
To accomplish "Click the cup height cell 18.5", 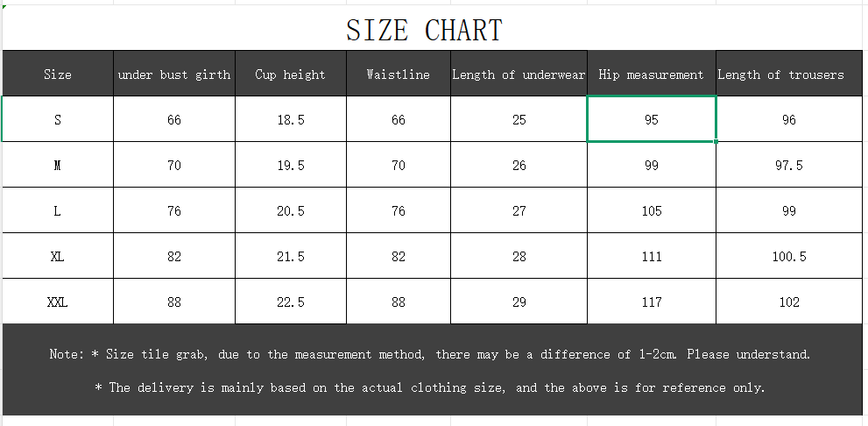I will [x=291, y=119].
